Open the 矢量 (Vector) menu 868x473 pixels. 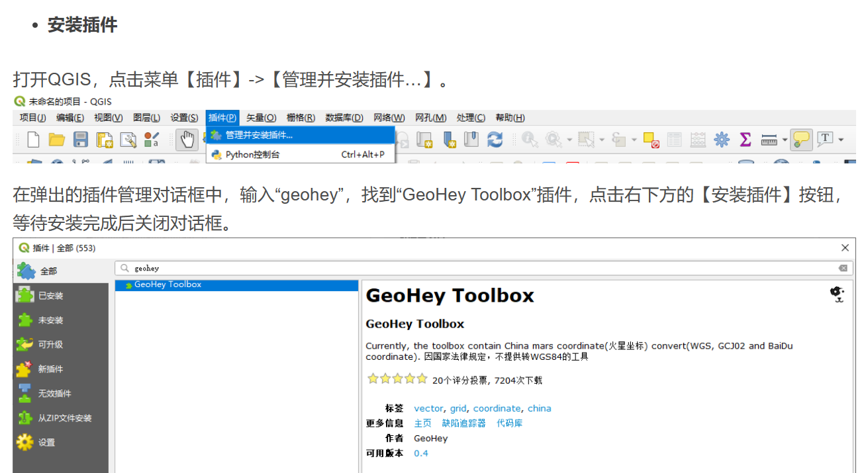click(261, 118)
